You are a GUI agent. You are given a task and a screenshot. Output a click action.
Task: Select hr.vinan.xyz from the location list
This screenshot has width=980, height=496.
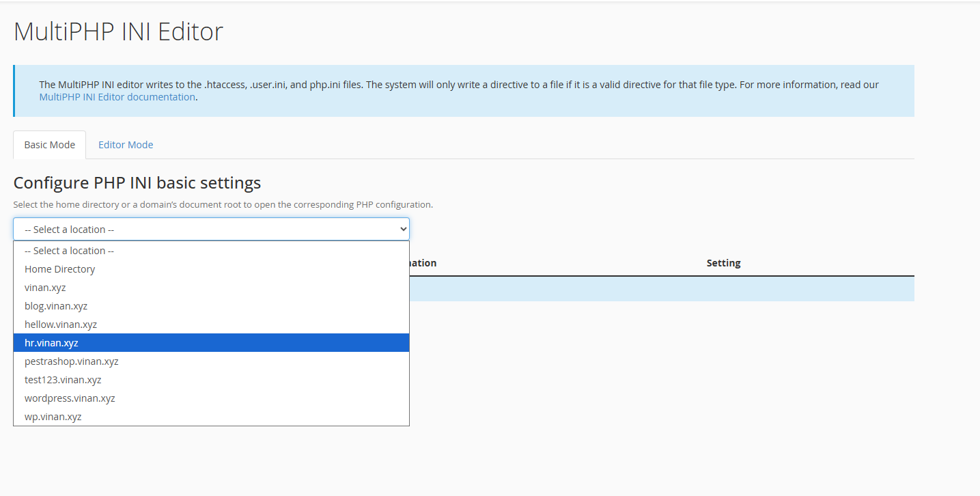[x=53, y=342]
